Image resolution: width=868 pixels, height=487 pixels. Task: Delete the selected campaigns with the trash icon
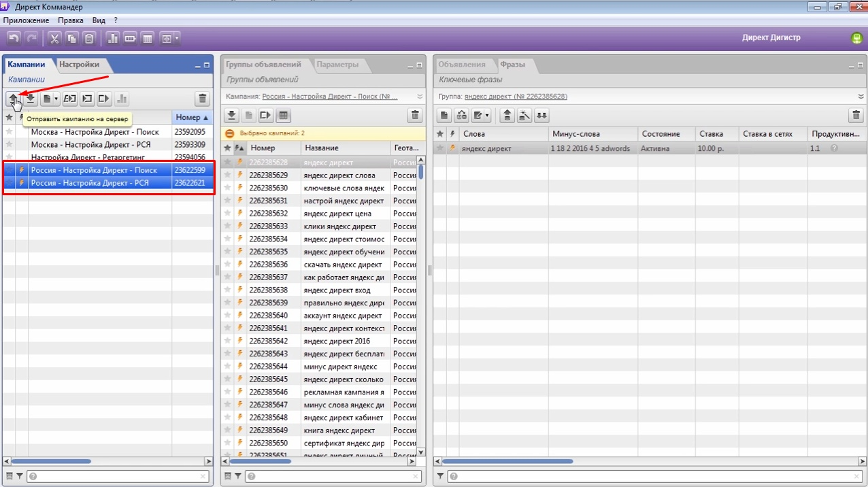(202, 99)
